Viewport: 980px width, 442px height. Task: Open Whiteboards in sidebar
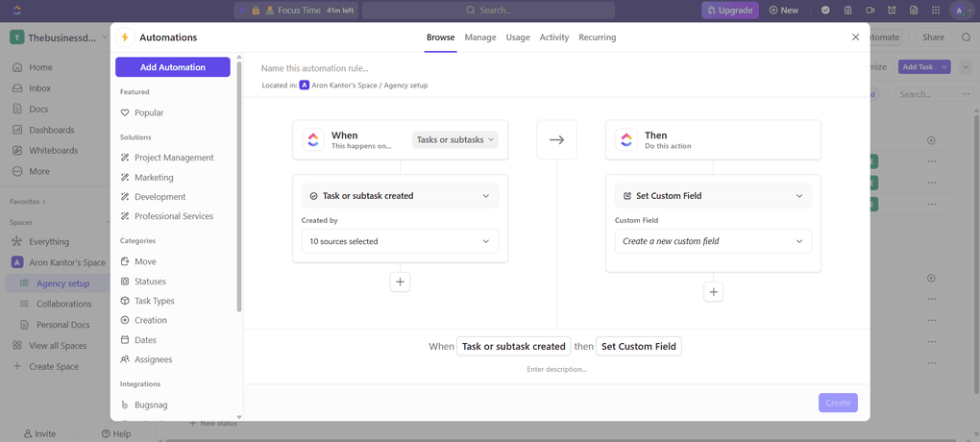tap(53, 151)
